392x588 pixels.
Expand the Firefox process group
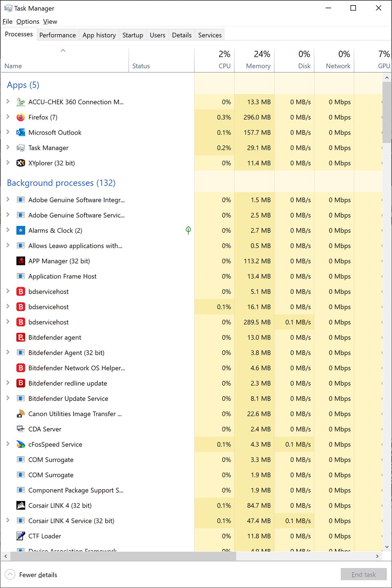point(8,117)
